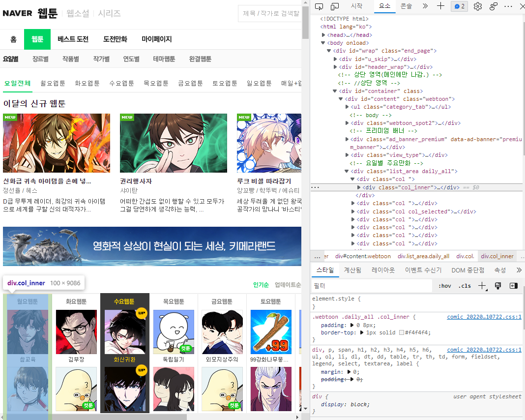Switch to 콘솔 DevTools tab
Image resolution: width=525 pixels, height=420 pixels.
click(406, 6)
